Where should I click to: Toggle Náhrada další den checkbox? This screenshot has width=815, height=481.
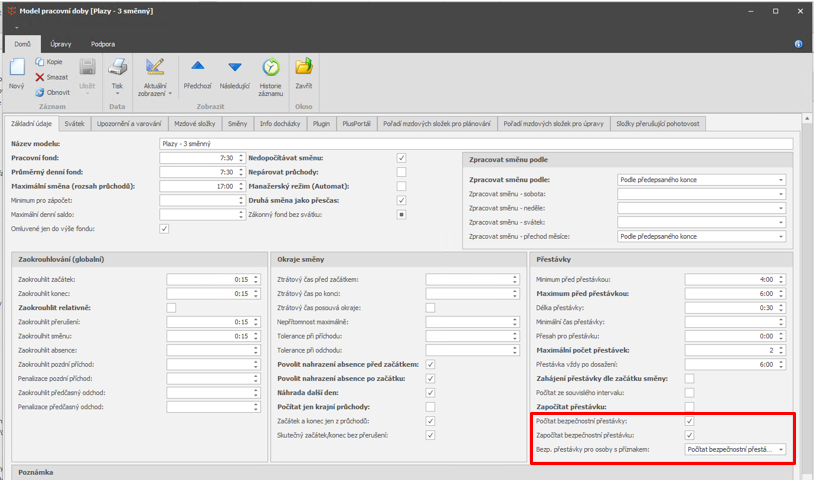point(430,393)
